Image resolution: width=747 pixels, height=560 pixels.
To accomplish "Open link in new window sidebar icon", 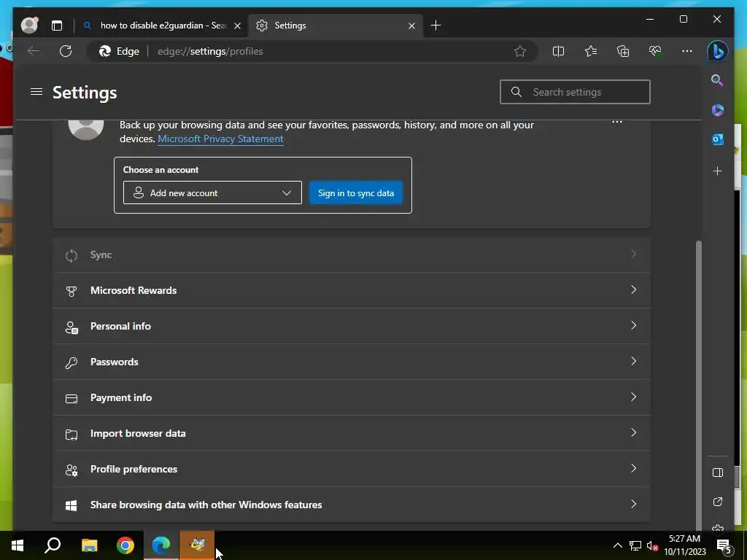I will [x=718, y=502].
